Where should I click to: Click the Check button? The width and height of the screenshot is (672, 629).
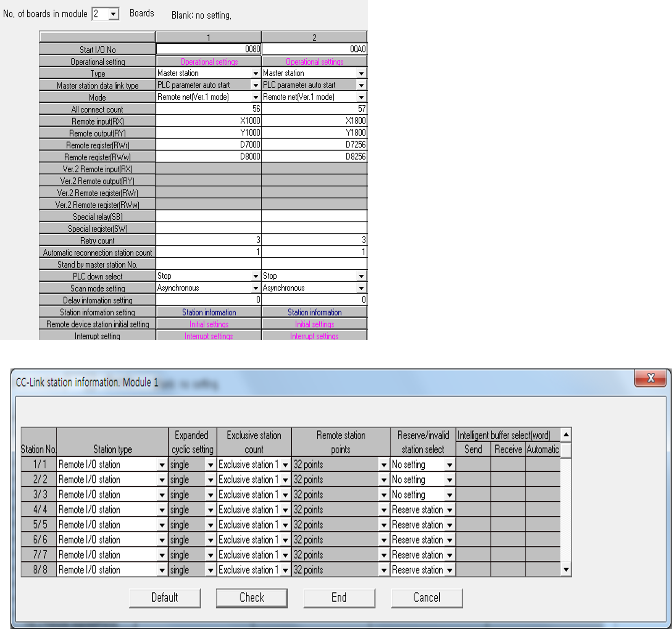[252, 598]
